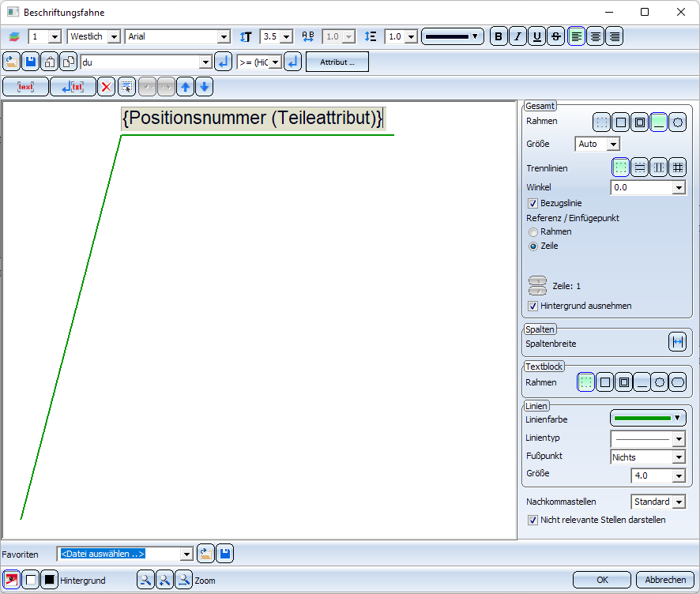This screenshot has width=700, height=594.
Task: Toggle strikethrough formatting
Action: pos(556,36)
